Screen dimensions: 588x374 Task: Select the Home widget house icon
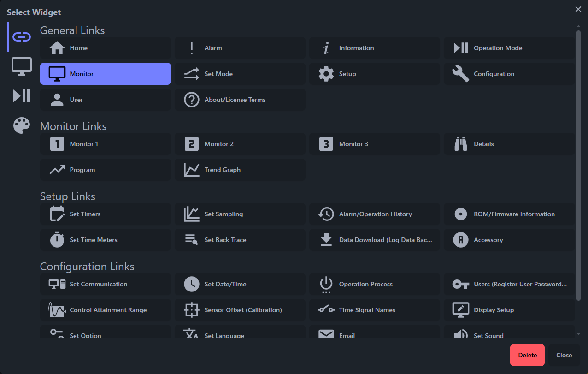57,48
